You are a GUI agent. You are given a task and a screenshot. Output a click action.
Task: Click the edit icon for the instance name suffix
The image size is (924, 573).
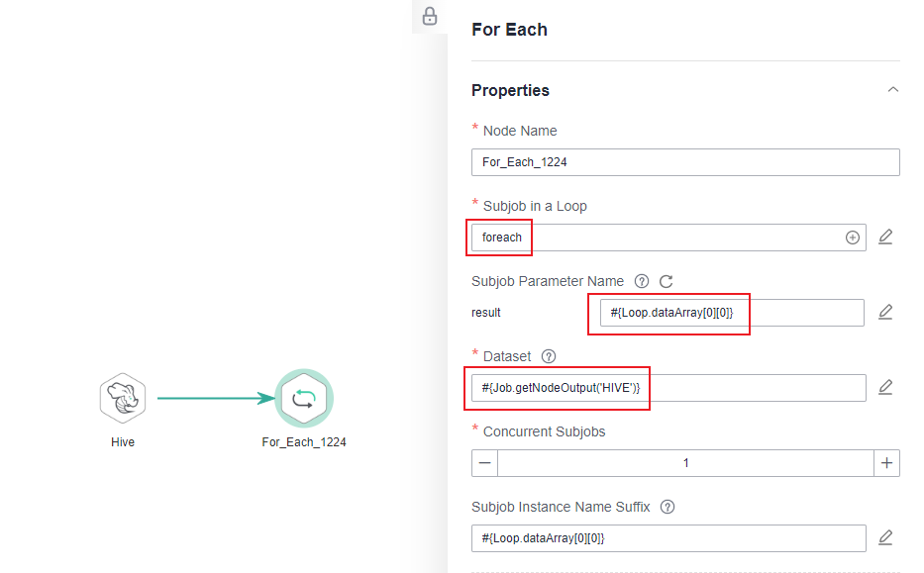[885, 538]
